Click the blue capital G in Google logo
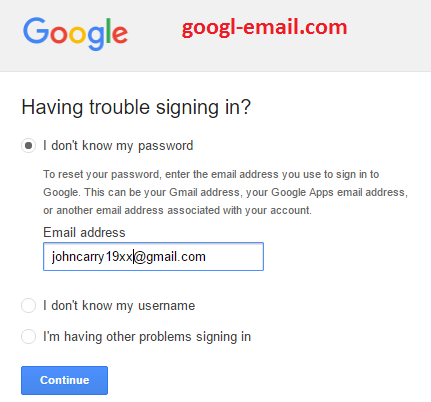Image resolution: width=431 pixels, height=402 pixels. [36, 31]
